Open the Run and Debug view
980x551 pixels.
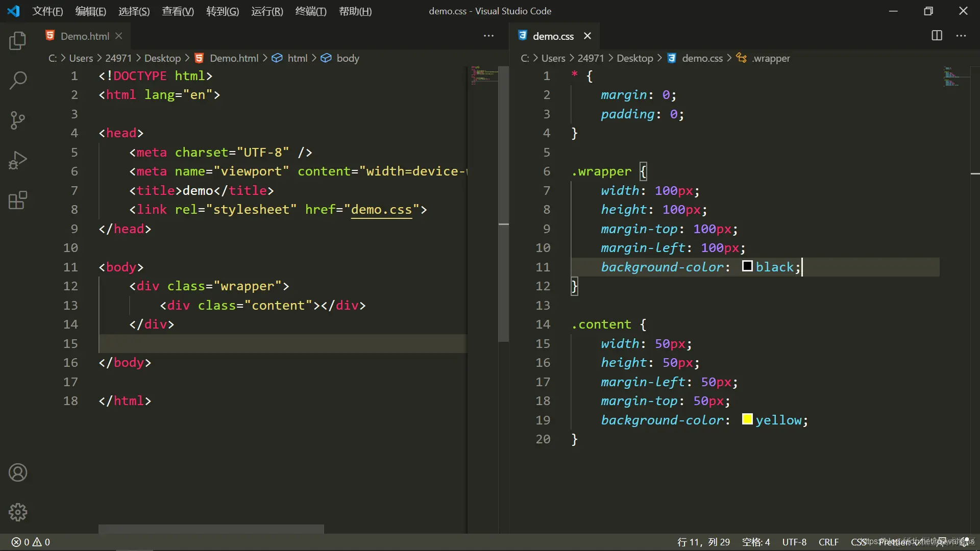click(x=18, y=160)
